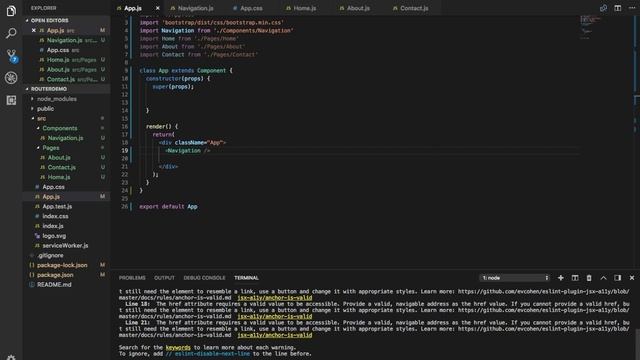Image resolution: width=640 pixels, height=360 pixels.
Task: Close the terminal panel
Action: coord(632,278)
